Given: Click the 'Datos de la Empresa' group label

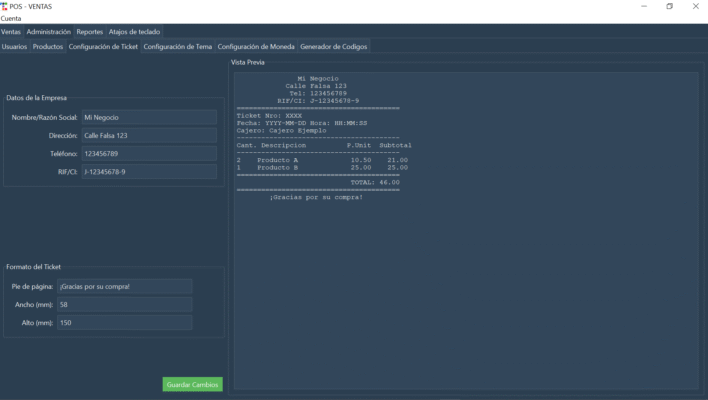Looking at the screenshot, I should tap(36, 98).
